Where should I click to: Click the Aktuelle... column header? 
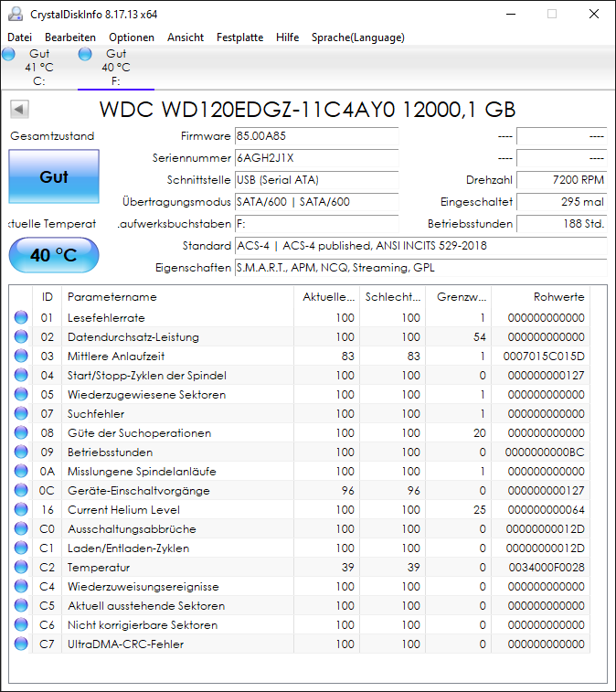[326, 296]
